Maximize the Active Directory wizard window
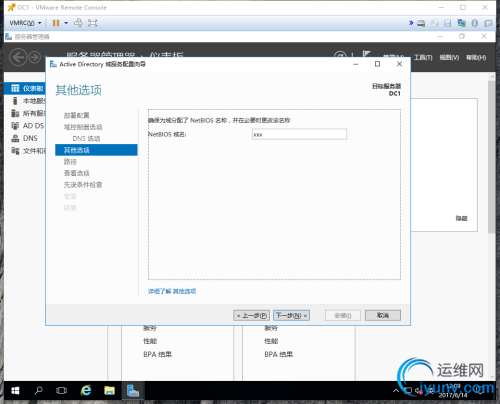500x404 pixels. pos(377,64)
